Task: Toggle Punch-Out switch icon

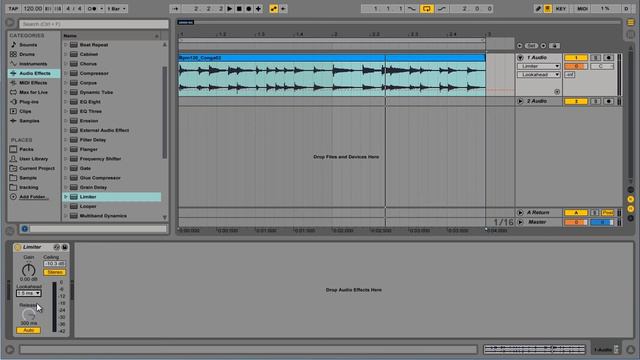Action: click(x=442, y=9)
